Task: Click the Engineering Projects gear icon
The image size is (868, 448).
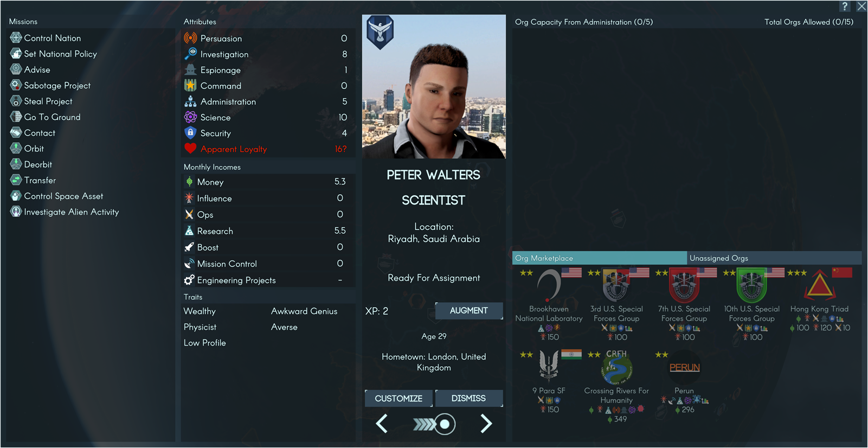Action: point(189,280)
